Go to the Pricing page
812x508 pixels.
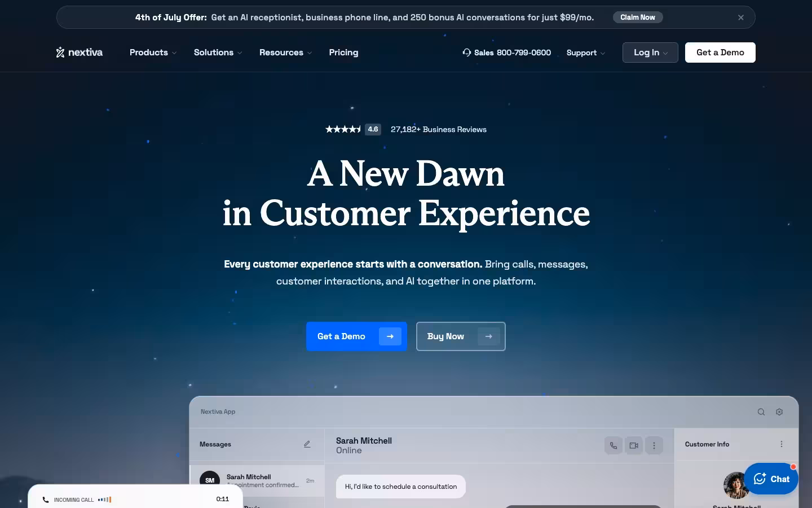[x=343, y=52]
